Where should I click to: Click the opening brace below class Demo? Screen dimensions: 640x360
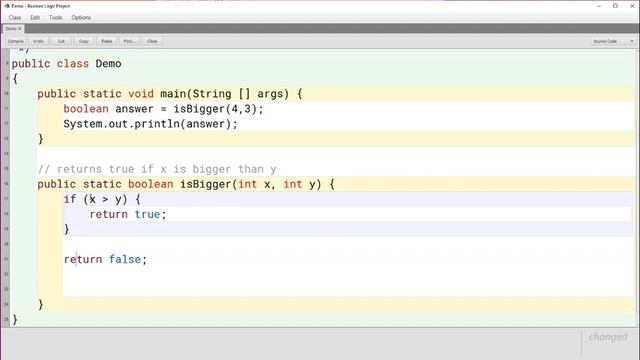(x=15, y=79)
